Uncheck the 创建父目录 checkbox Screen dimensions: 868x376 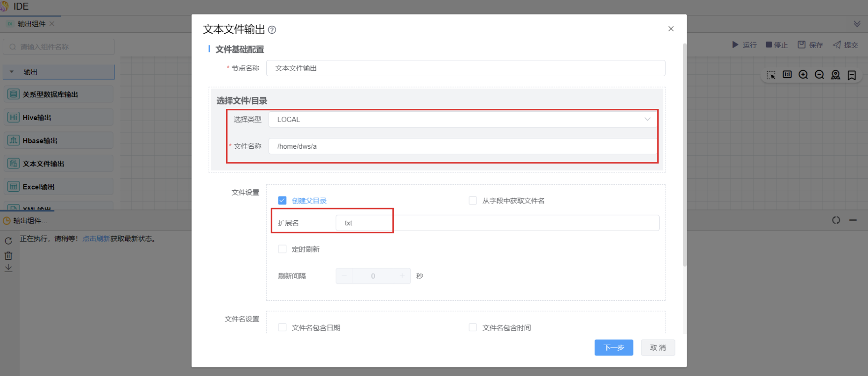(282, 201)
